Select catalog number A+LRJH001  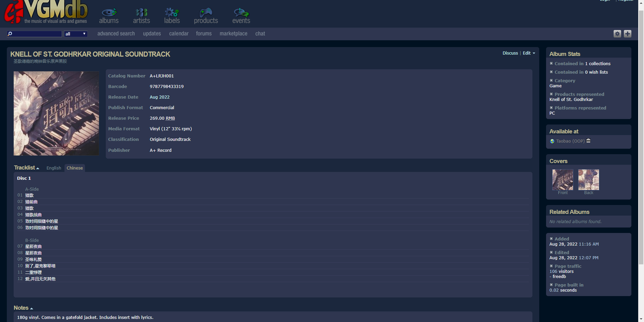click(x=162, y=76)
